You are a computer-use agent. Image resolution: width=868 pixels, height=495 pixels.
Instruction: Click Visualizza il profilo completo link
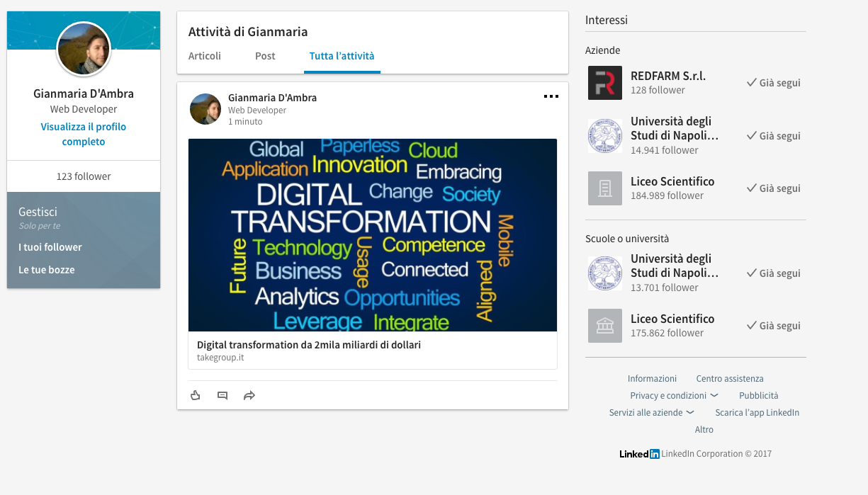(84, 135)
